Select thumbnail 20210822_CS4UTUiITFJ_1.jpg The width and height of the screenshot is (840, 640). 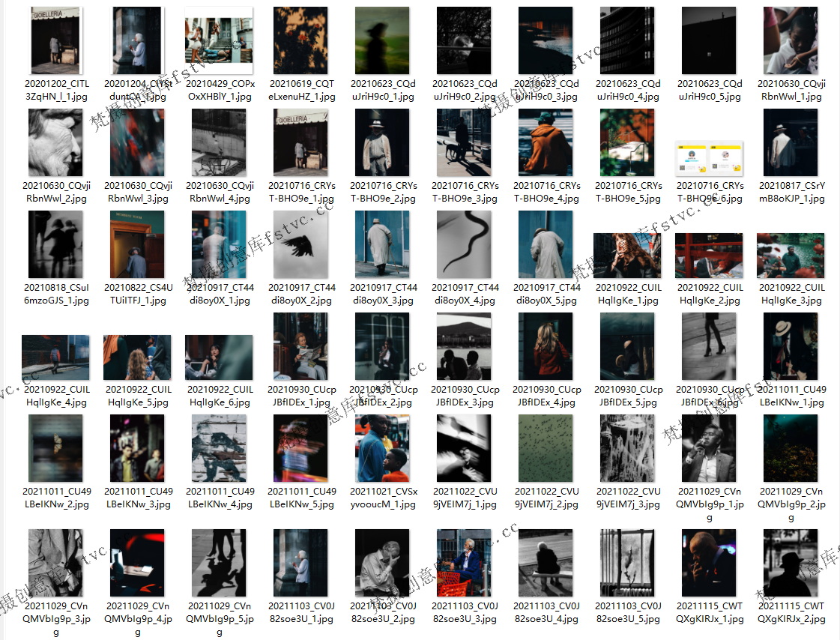point(137,244)
